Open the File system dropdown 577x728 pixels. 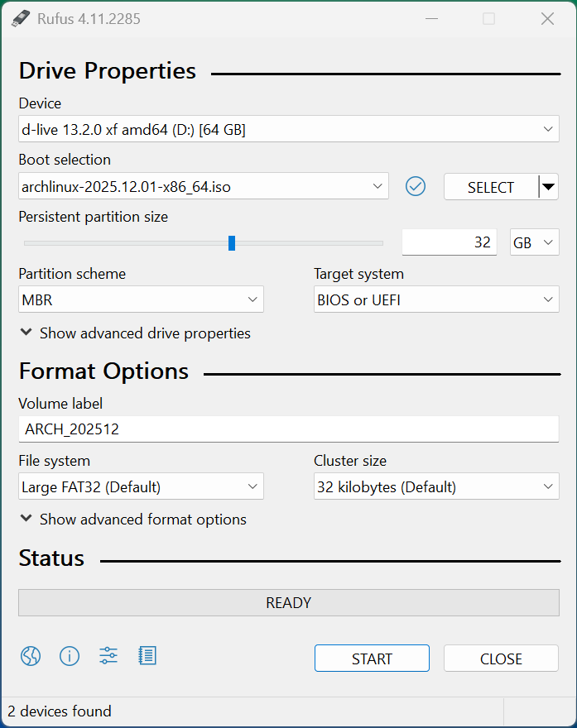141,487
